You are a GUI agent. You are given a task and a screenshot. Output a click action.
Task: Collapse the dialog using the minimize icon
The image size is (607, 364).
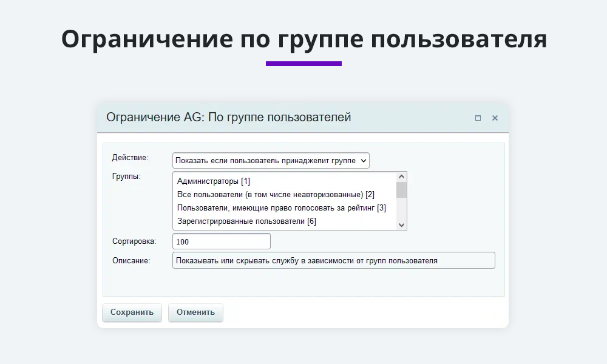tap(478, 118)
